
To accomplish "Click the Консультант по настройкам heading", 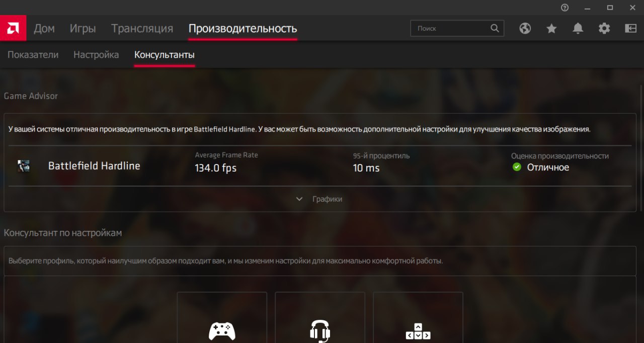I will (x=63, y=233).
